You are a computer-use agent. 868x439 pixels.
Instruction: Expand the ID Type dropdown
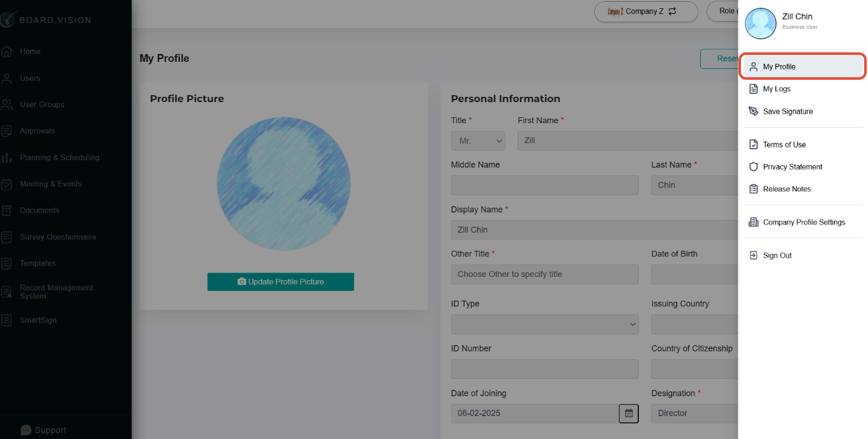pyautogui.click(x=545, y=324)
